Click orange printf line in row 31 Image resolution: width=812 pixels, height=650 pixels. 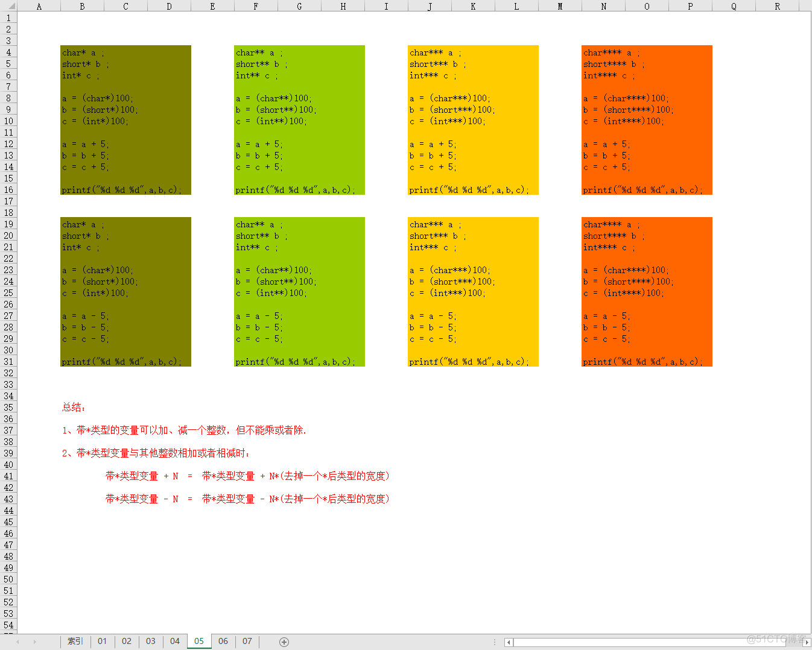642,362
